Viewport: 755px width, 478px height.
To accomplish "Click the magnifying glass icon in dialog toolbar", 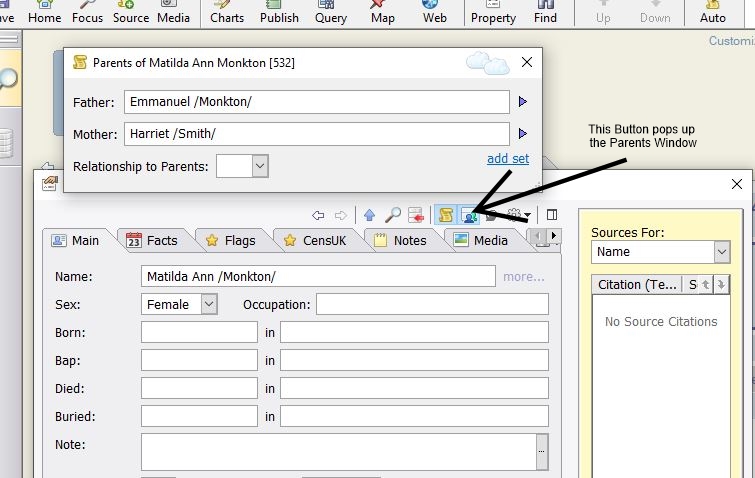I will coord(393,215).
